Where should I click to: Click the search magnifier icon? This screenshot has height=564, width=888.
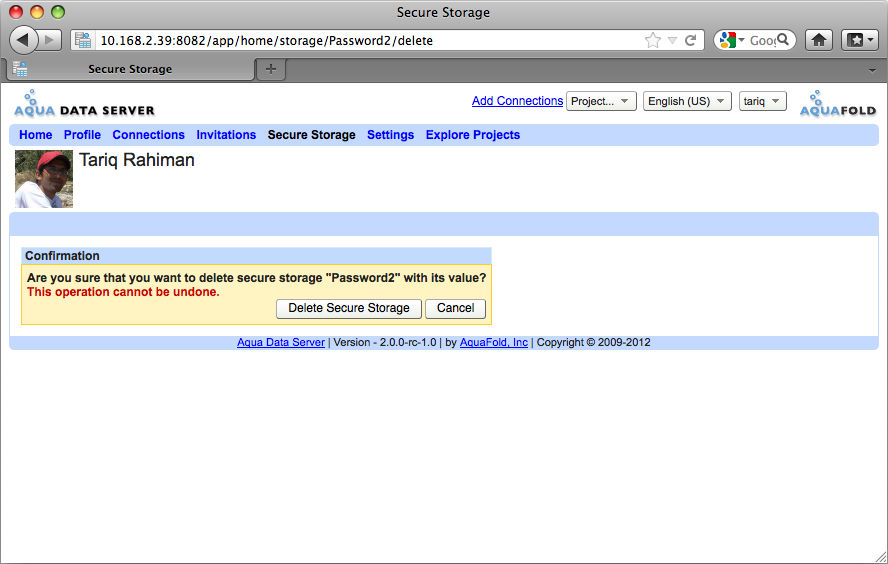[783, 40]
